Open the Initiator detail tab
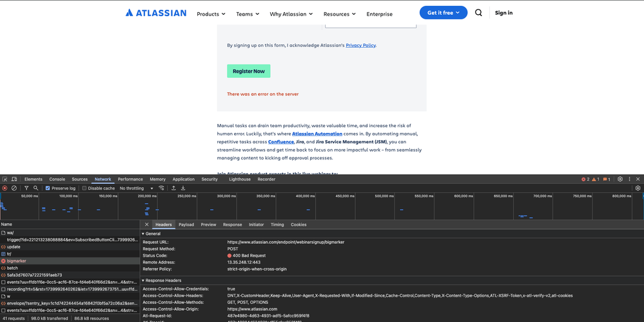This screenshot has height=322, width=644. (x=257, y=225)
